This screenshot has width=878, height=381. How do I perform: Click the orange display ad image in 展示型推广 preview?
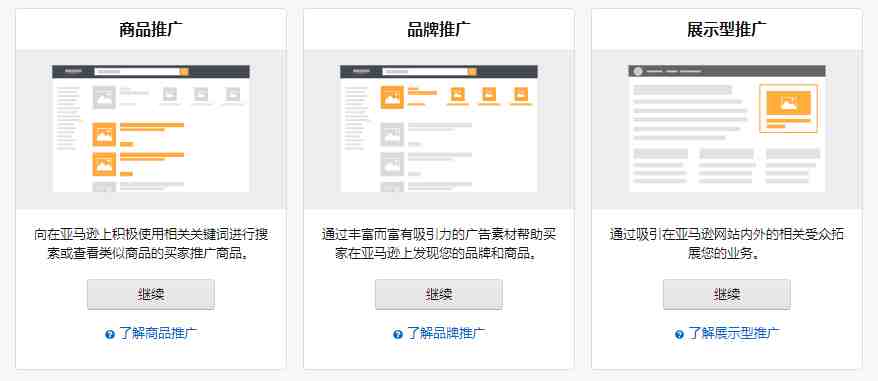(x=788, y=103)
